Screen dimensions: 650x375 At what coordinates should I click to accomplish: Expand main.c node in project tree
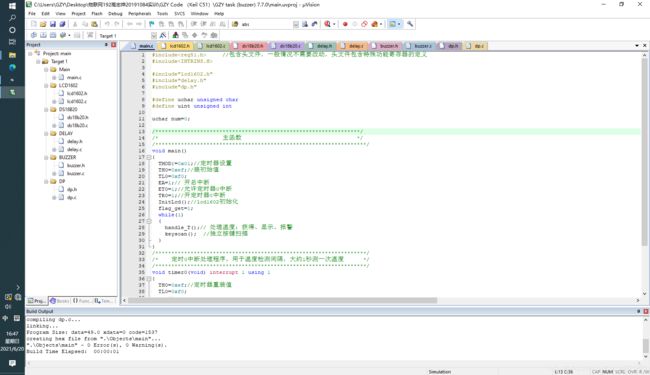coord(54,77)
